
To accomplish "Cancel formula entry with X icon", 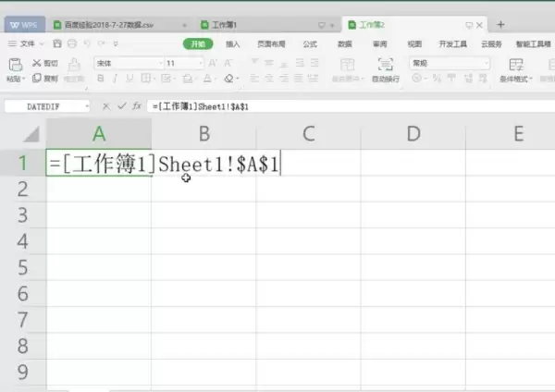I will [105, 106].
